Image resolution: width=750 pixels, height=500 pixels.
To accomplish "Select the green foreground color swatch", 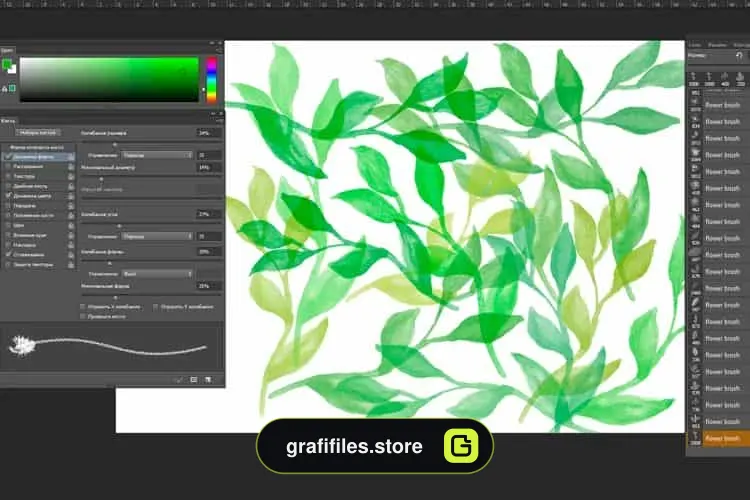I will point(7,64).
